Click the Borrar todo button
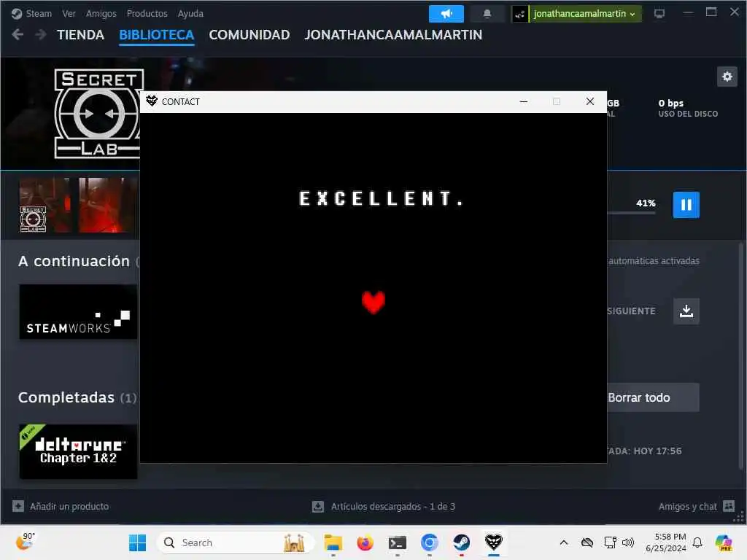Image resolution: width=747 pixels, height=560 pixels. [x=653, y=397]
